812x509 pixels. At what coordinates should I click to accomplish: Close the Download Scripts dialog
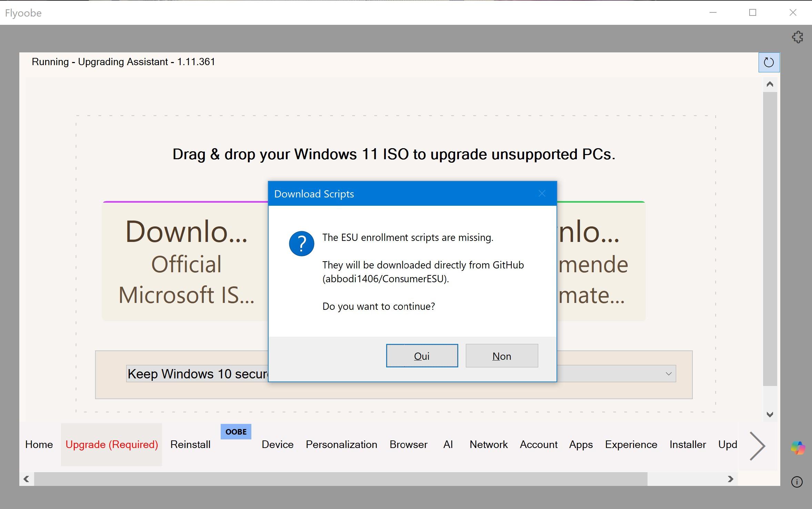point(542,194)
